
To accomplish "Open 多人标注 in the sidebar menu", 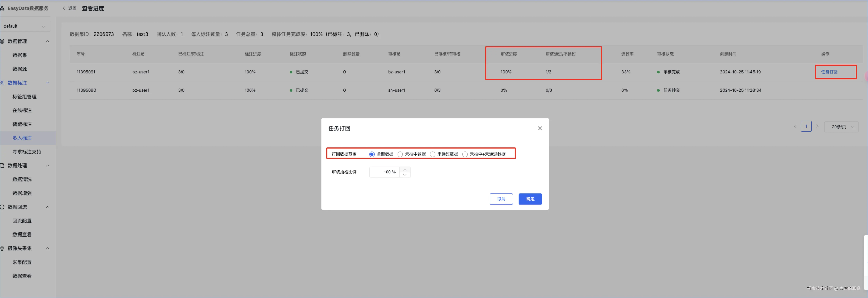I will coord(22,138).
